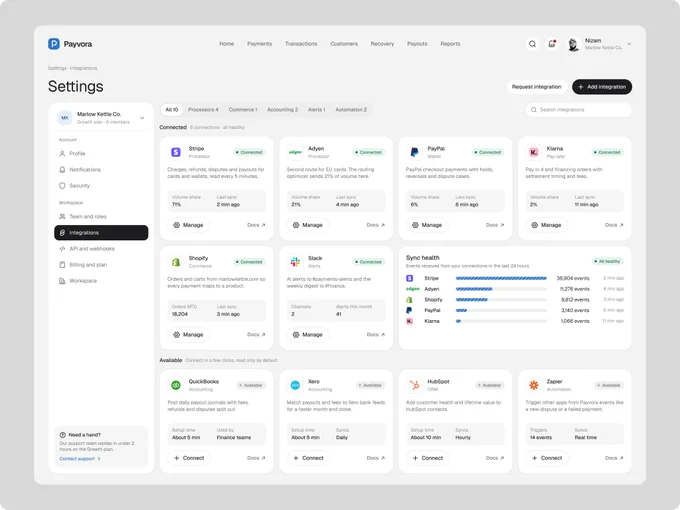The width and height of the screenshot is (680, 510).
Task: Click the Contact support link
Action: click(x=80, y=458)
